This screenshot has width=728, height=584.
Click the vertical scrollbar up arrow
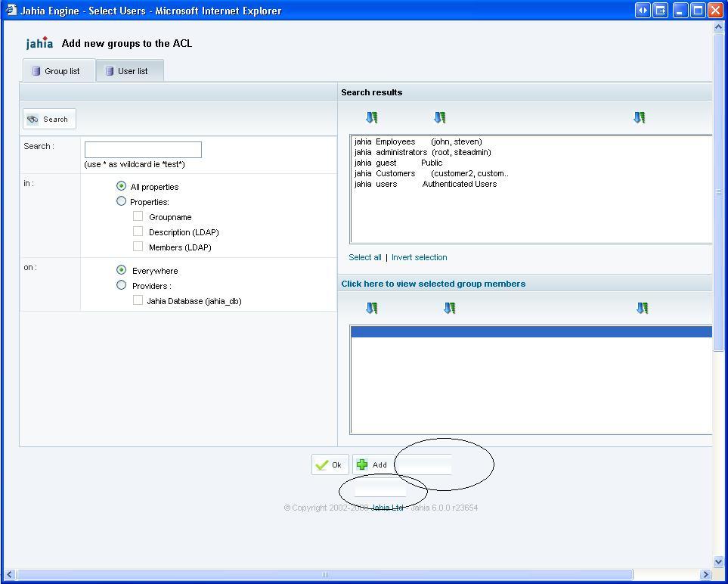[x=718, y=27]
